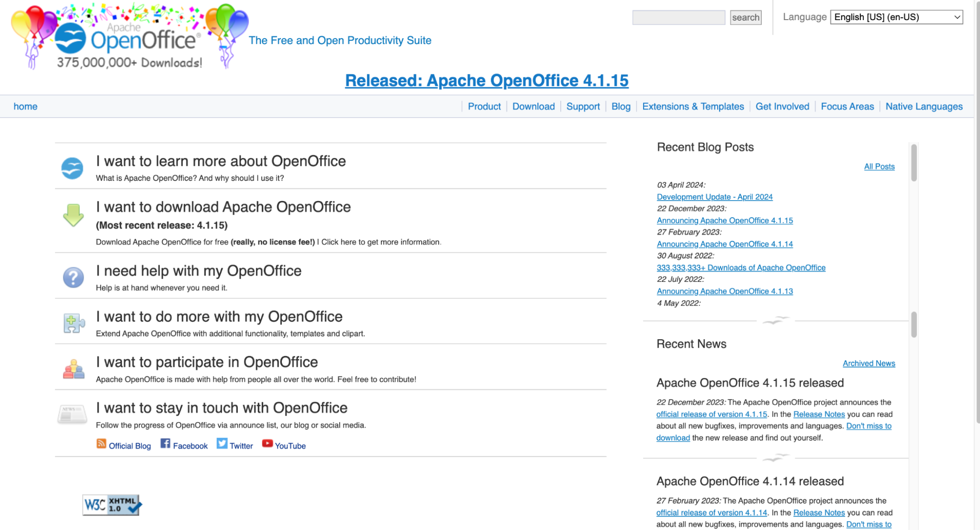Viewport: 980px width, 530px height.
Task: Open the Language dropdown
Action: click(x=896, y=17)
